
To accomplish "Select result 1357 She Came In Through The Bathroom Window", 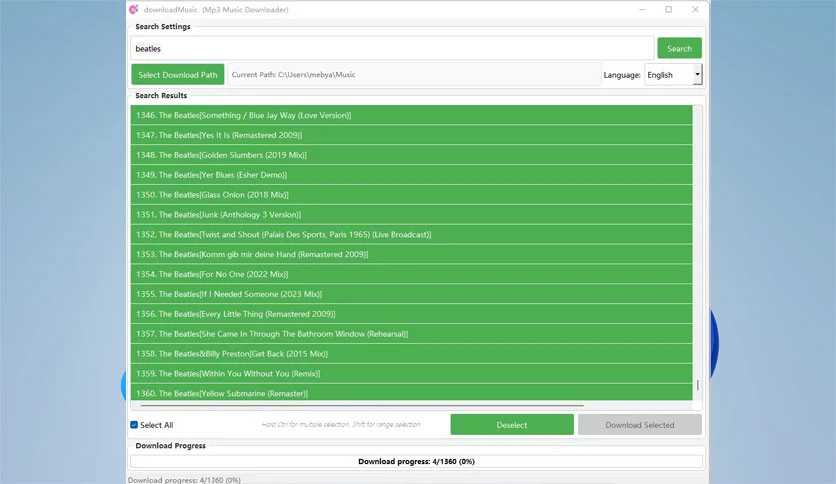I will point(412,334).
